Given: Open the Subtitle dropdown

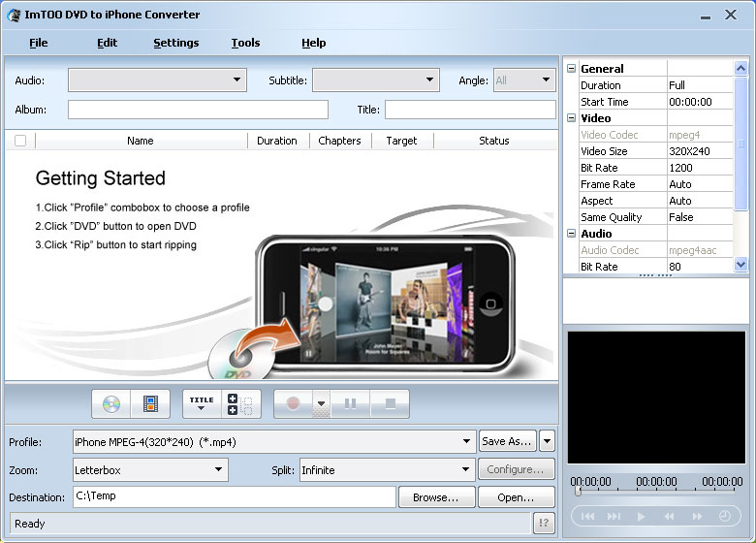Looking at the screenshot, I should point(376,80).
